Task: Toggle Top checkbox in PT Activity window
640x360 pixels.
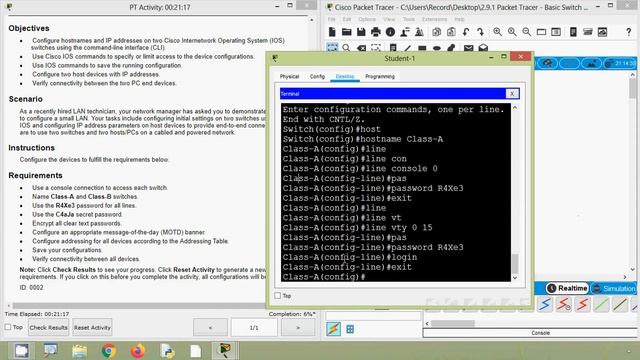Action: coord(8,327)
